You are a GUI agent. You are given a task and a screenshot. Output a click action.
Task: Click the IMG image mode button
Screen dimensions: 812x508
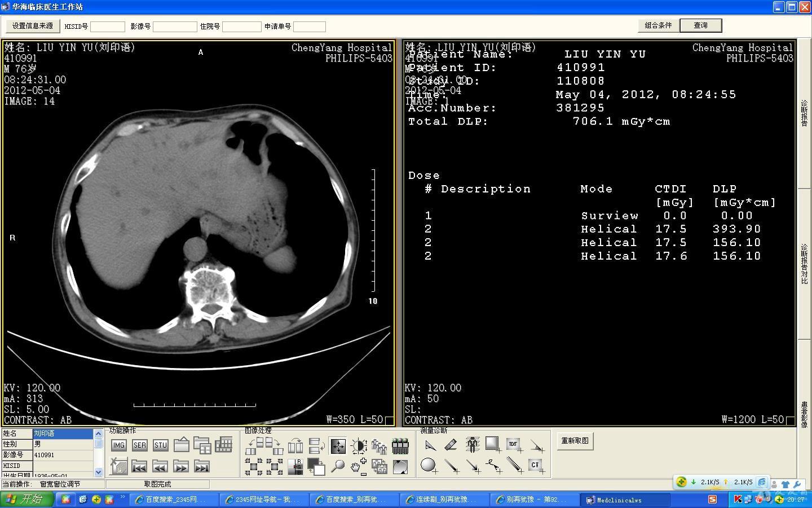(x=118, y=445)
